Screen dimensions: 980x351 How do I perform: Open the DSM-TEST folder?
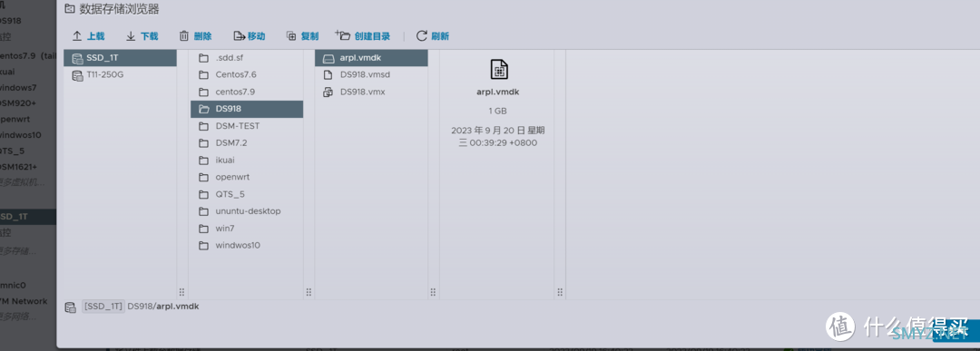[x=247, y=125]
